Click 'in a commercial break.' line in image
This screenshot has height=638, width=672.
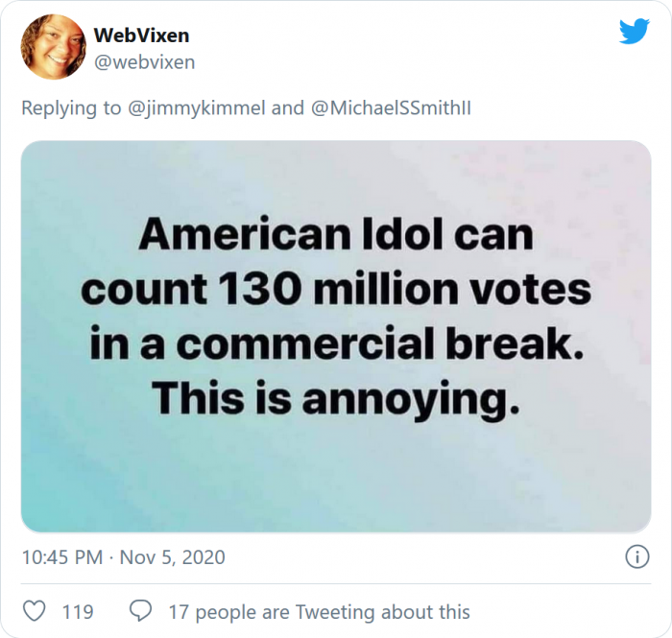(x=335, y=344)
